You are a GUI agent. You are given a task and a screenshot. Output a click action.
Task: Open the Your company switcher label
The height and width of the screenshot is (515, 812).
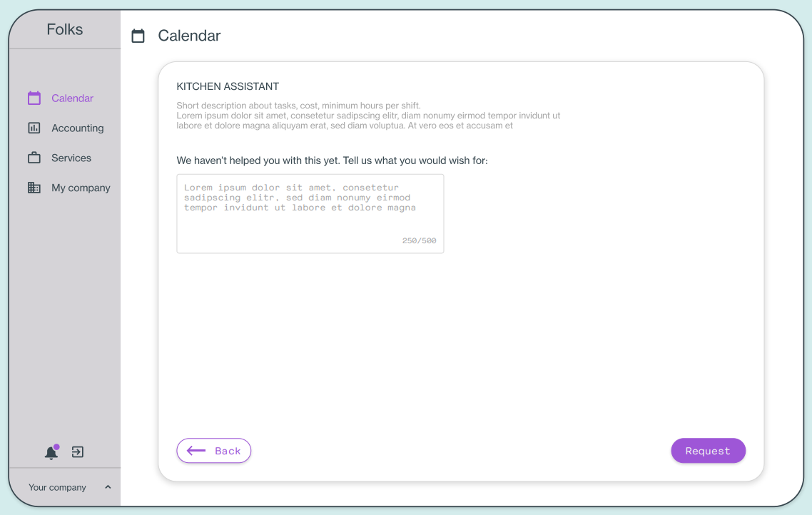point(57,488)
